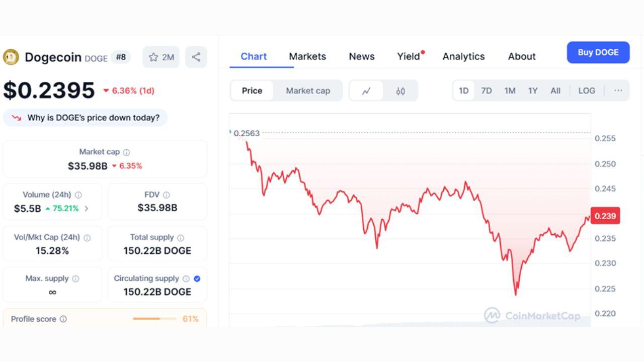This screenshot has width=644, height=362.
Task: Switch to candlestick chart view icon
Action: coord(400,91)
